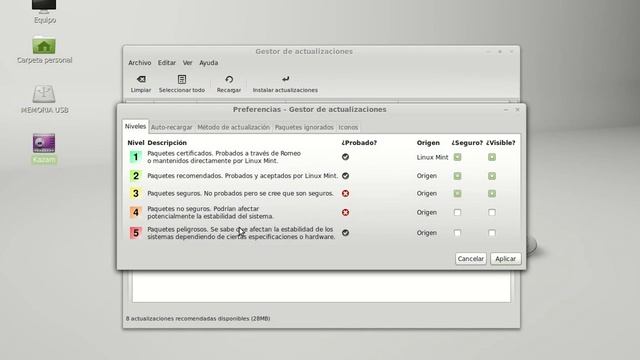This screenshot has height=360, width=640.
Task: Enable the Visible checkbox for level 4
Action: (492, 212)
